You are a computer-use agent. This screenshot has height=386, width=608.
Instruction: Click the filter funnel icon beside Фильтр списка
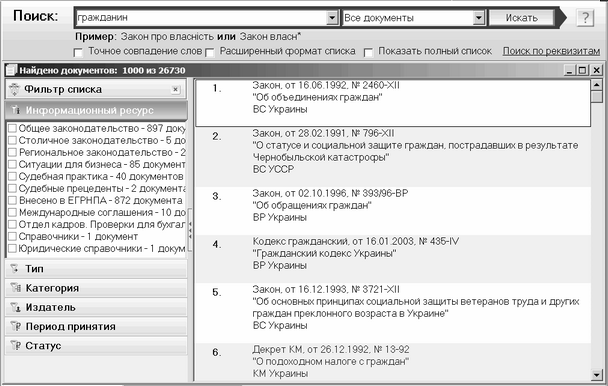pyautogui.click(x=14, y=90)
